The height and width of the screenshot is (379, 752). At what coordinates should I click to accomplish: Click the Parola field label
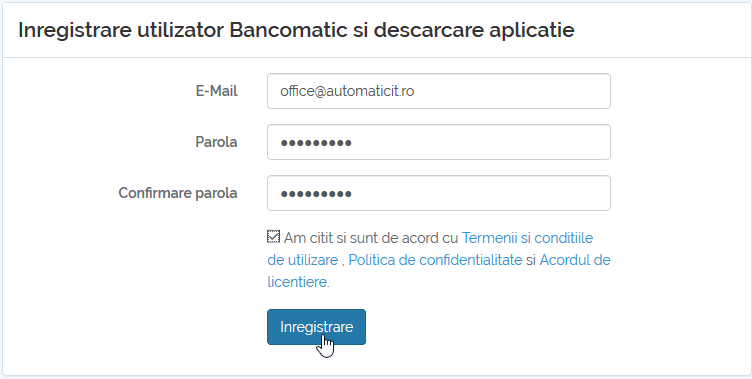(216, 142)
